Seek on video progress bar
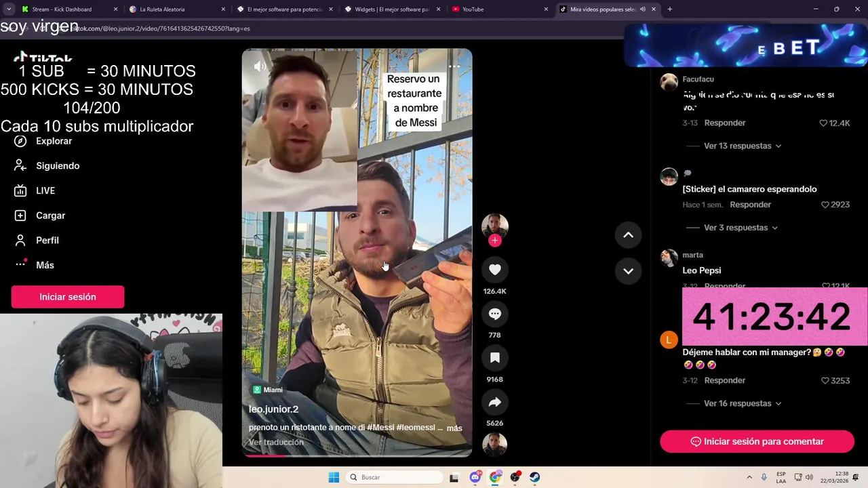This screenshot has height=488, width=868. [357, 455]
